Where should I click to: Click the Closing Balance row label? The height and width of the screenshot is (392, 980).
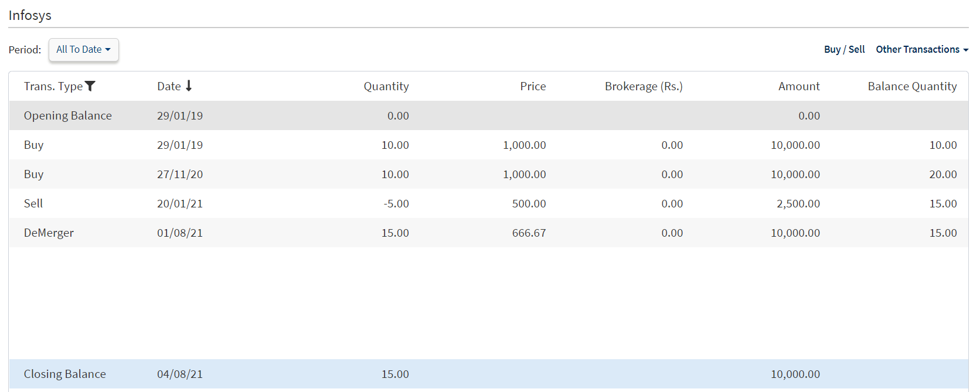click(65, 374)
